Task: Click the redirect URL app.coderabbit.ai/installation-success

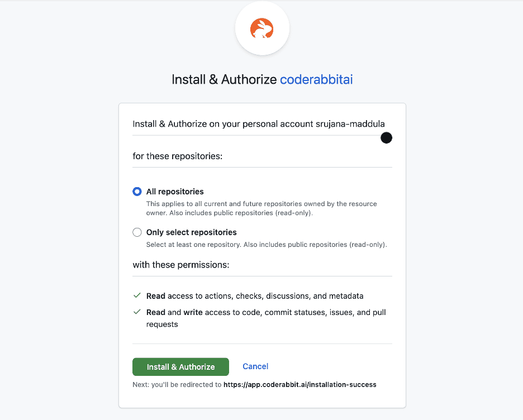Action: pos(300,384)
